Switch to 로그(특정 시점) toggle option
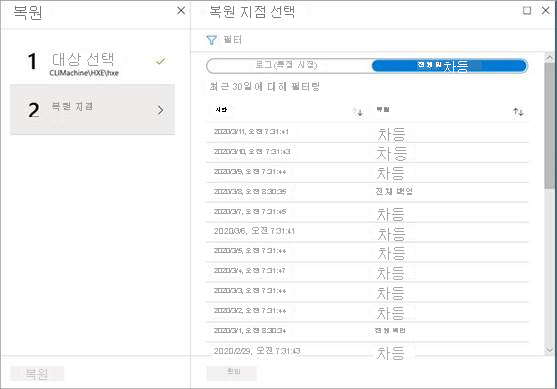557x389 pixels. click(x=286, y=65)
